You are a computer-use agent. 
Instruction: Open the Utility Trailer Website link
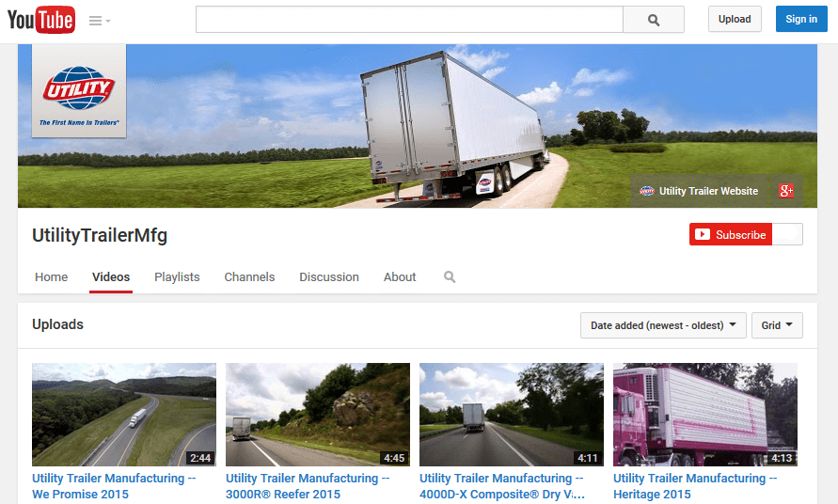point(699,191)
